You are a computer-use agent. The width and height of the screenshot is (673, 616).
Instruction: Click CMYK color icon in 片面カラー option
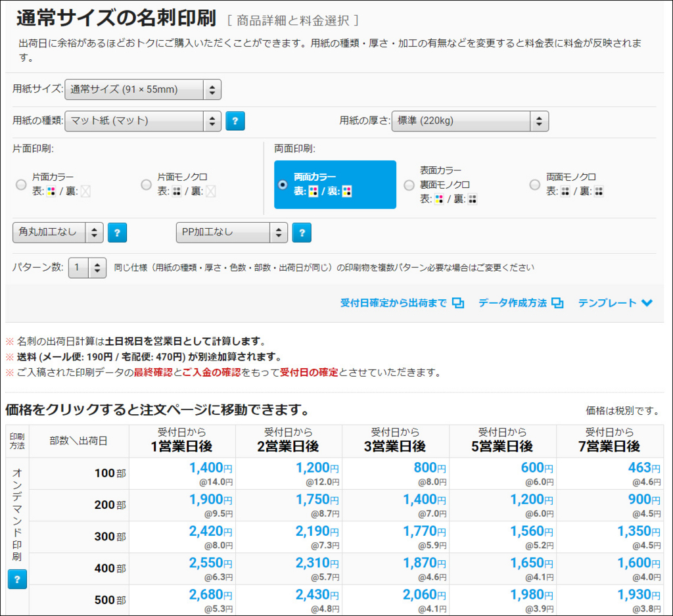(51, 191)
